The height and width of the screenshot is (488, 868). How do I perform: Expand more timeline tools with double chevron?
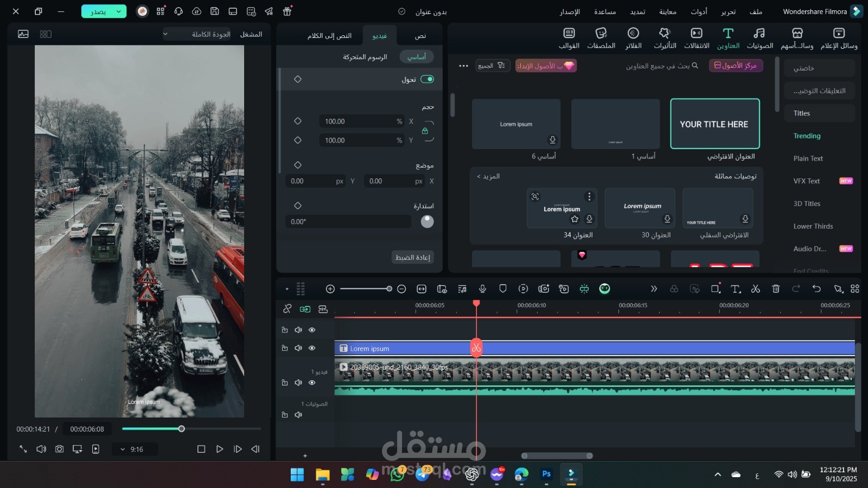pos(654,289)
